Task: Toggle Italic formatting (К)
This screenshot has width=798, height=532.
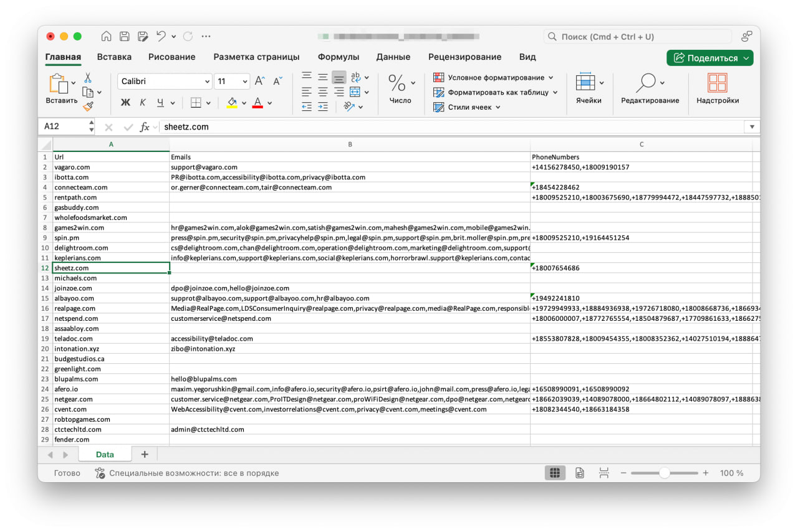Action: point(143,103)
